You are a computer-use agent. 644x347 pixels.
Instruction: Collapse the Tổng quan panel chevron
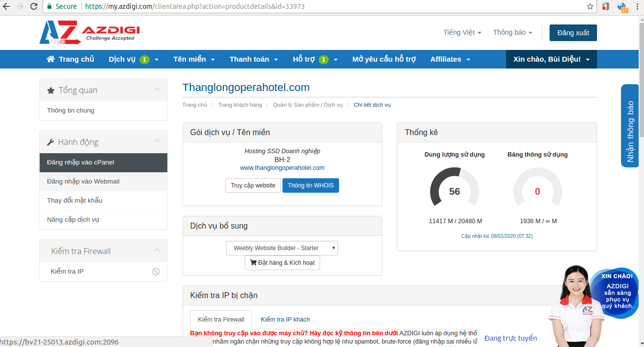point(157,89)
